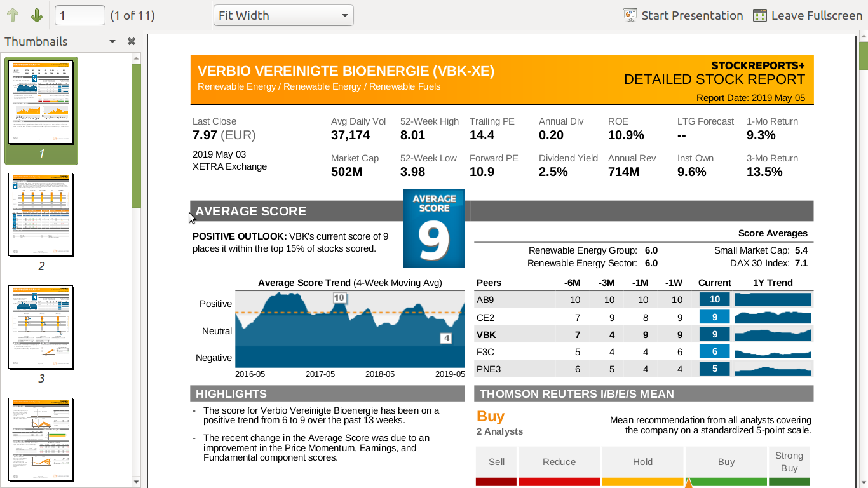
Task: Open the Fit Width zoom dropdown
Action: (283, 15)
